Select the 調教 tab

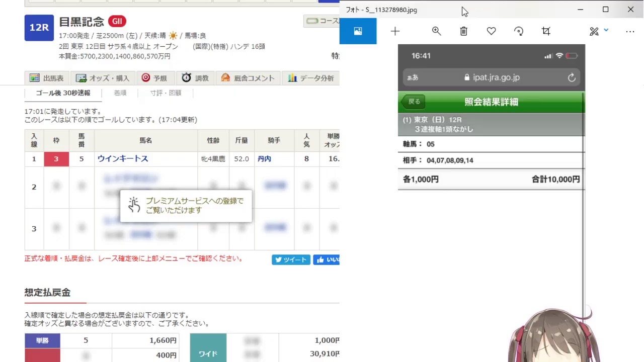coord(195,78)
